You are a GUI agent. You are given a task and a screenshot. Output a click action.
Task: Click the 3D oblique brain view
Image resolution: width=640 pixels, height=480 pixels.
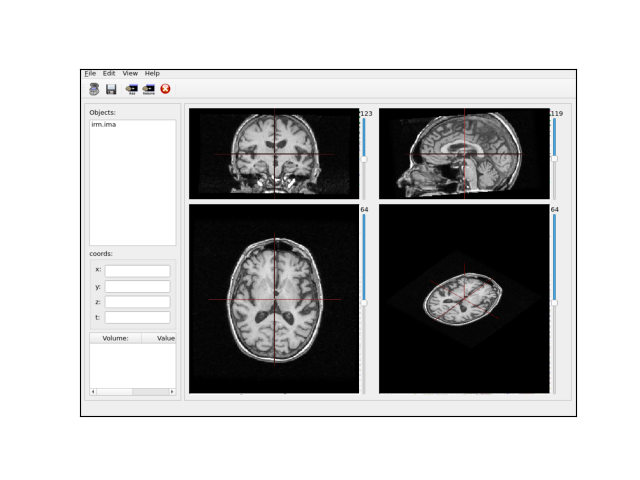(464, 299)
